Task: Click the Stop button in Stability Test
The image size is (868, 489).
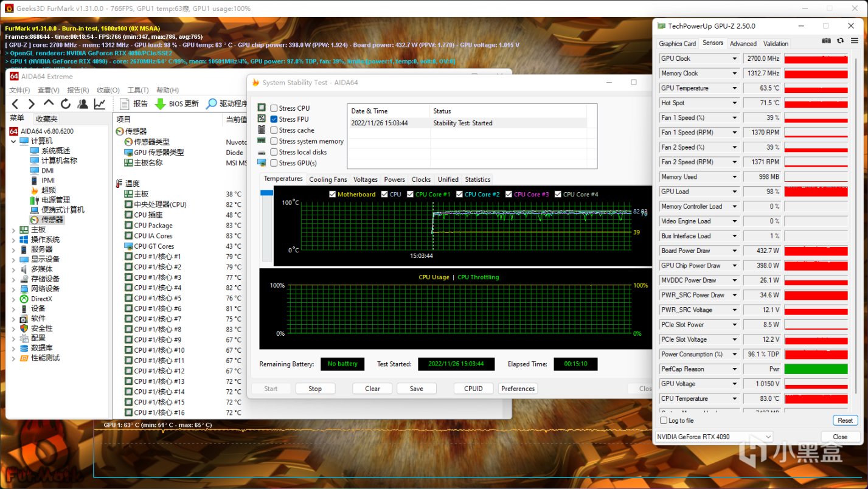Action: click(315, 389)
